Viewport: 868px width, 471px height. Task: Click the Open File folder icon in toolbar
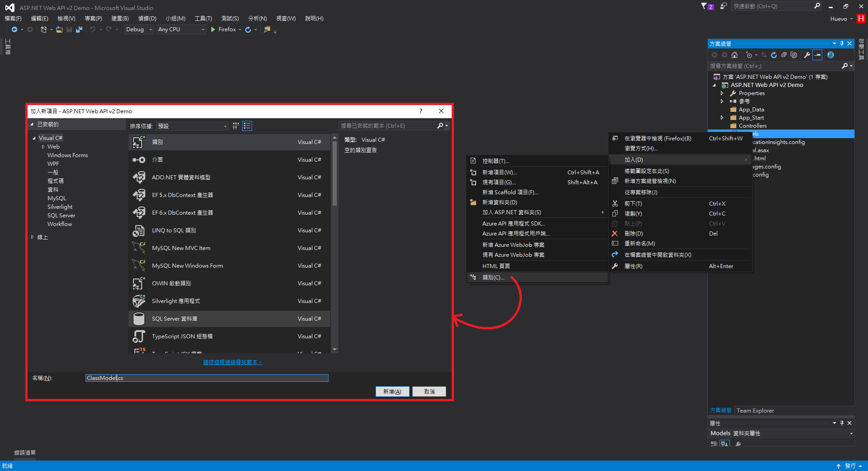click(59, 29)
